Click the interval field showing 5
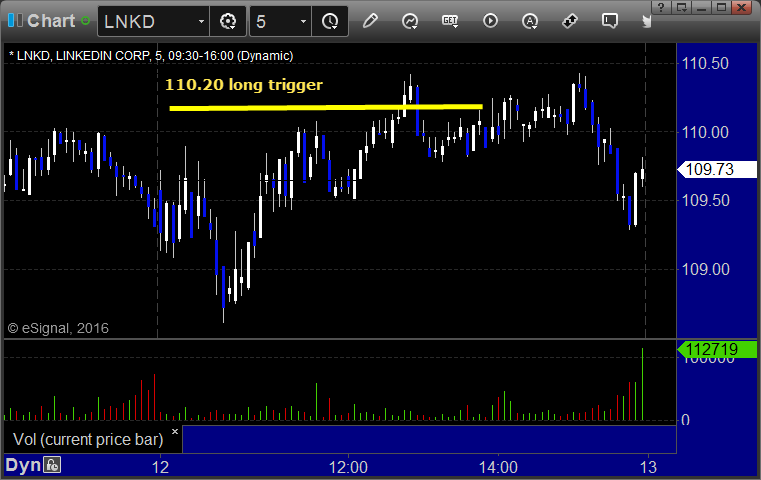 tap(273, 21)
